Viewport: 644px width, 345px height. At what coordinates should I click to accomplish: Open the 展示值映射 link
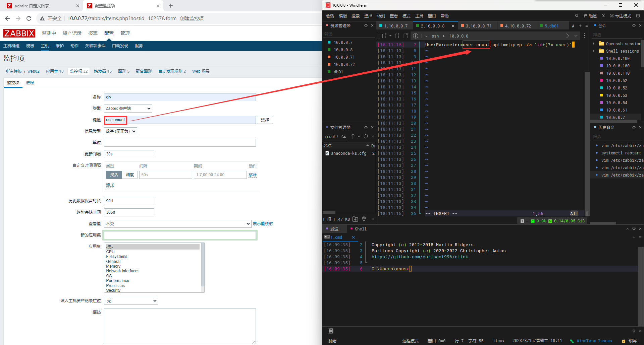click(263, 224)
